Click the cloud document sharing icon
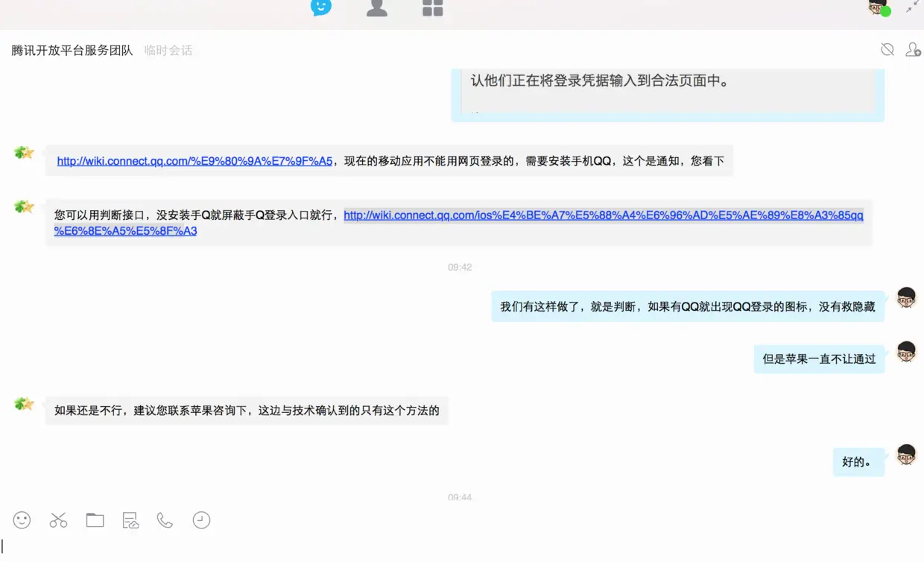Viewport: 924px width, 562px height. pyautogui.click(x=130, y=520)
